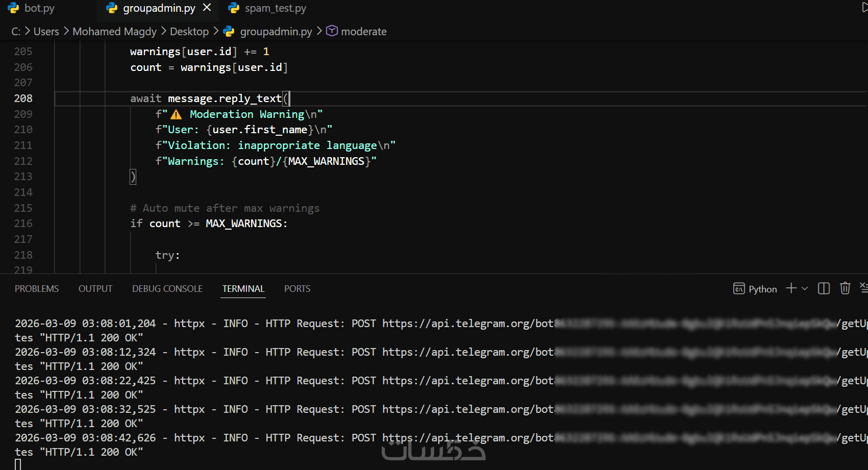Switch to the PROBLEMS panel tab

37,289
